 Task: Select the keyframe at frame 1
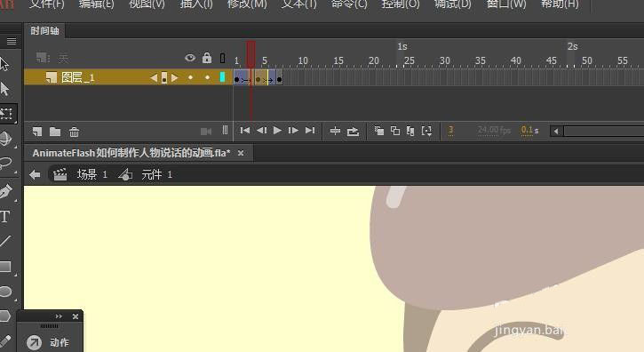point(236,78)
